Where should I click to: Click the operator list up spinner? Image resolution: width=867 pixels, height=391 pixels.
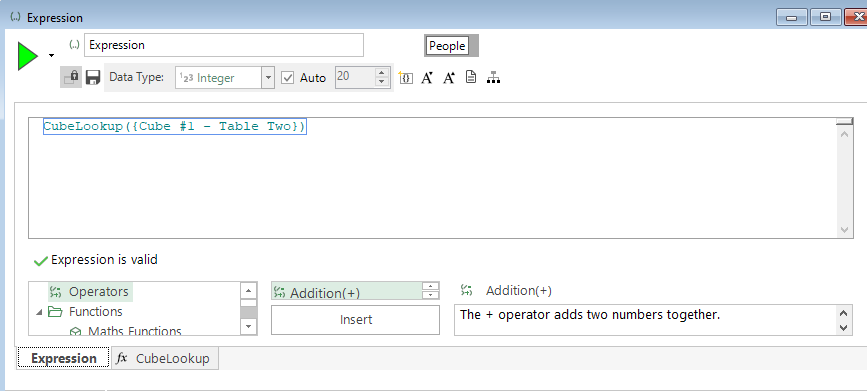[x=431, y=286]
